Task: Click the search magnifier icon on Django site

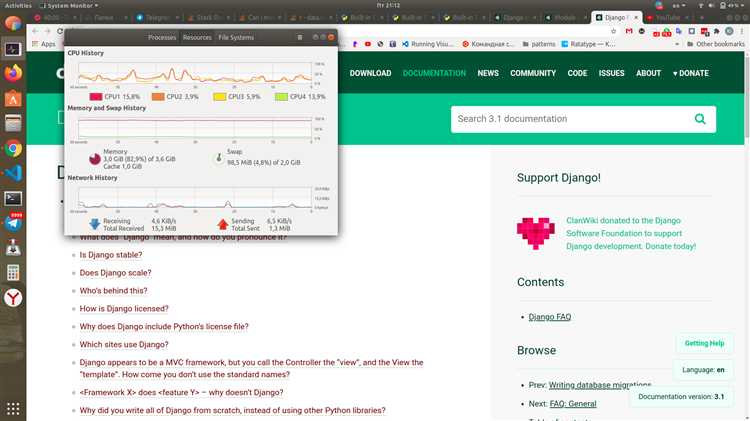Action: pos(700,119)
